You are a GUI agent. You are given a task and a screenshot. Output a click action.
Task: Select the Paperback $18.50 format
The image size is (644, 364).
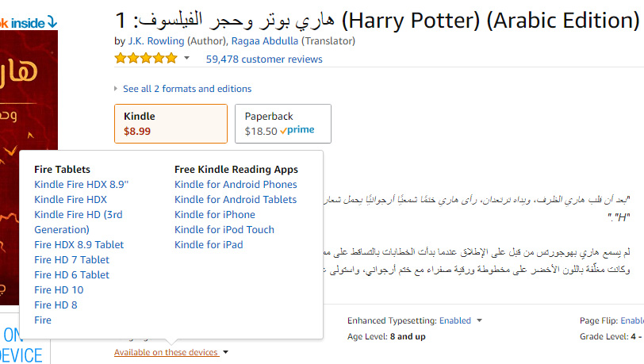click(282, 123)
